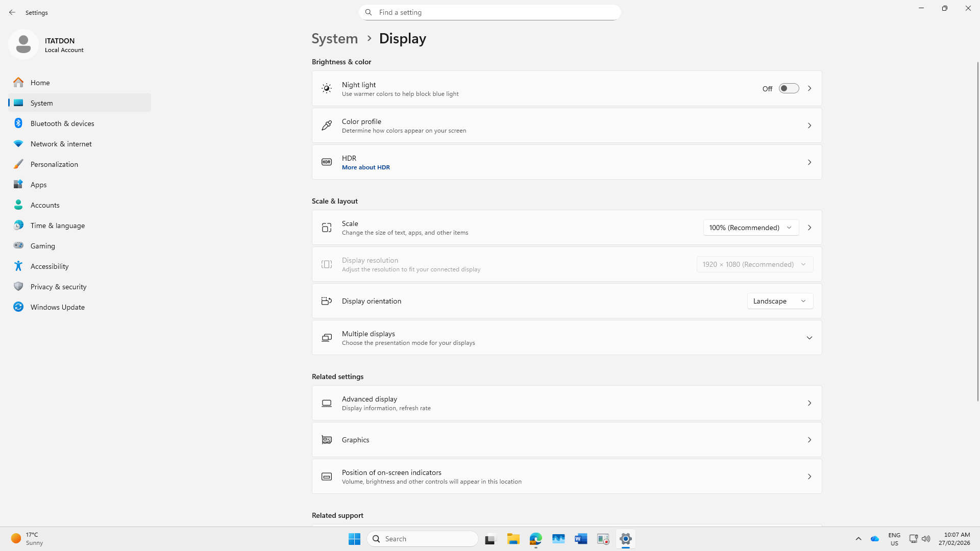Click the More about HDR link
980x551 pixels.
click(x=365, y=167)
